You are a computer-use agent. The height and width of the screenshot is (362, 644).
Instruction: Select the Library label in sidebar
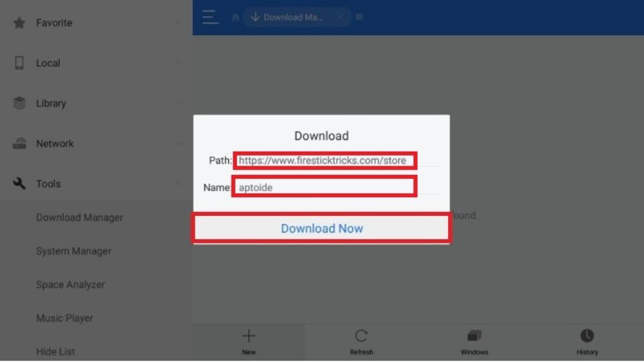pos(51,103)
